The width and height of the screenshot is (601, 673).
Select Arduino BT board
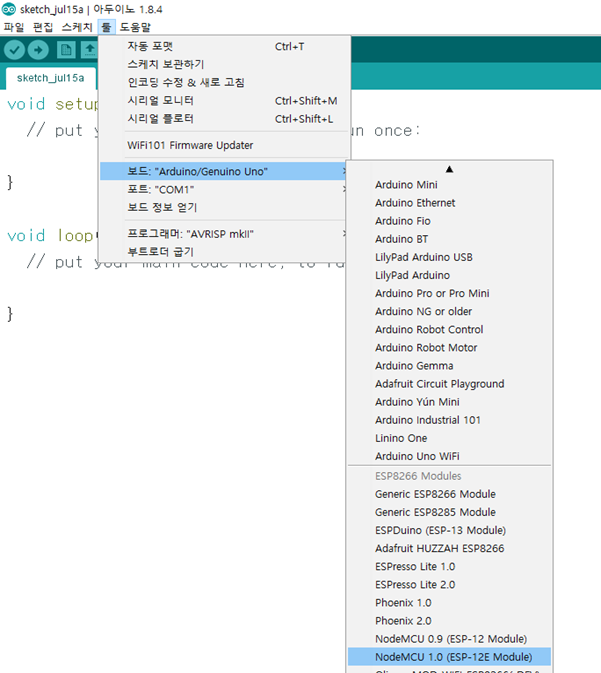point(449,239)
